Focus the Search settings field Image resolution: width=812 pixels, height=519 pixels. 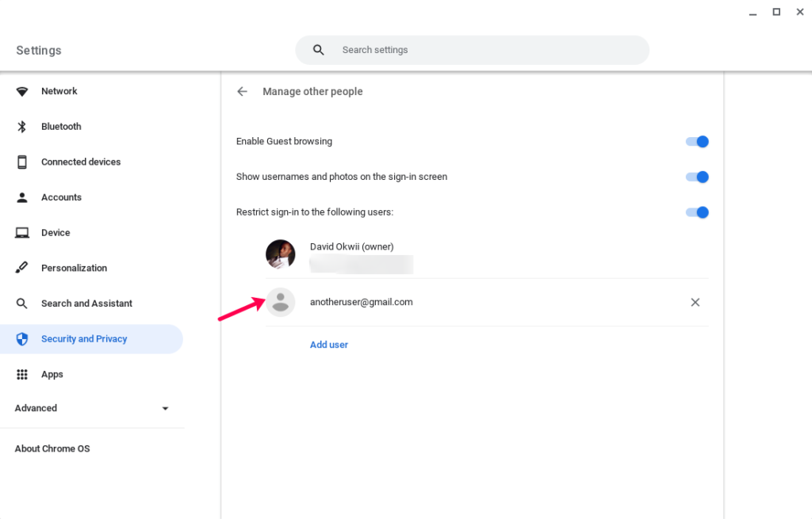click(x=472, y=50)
